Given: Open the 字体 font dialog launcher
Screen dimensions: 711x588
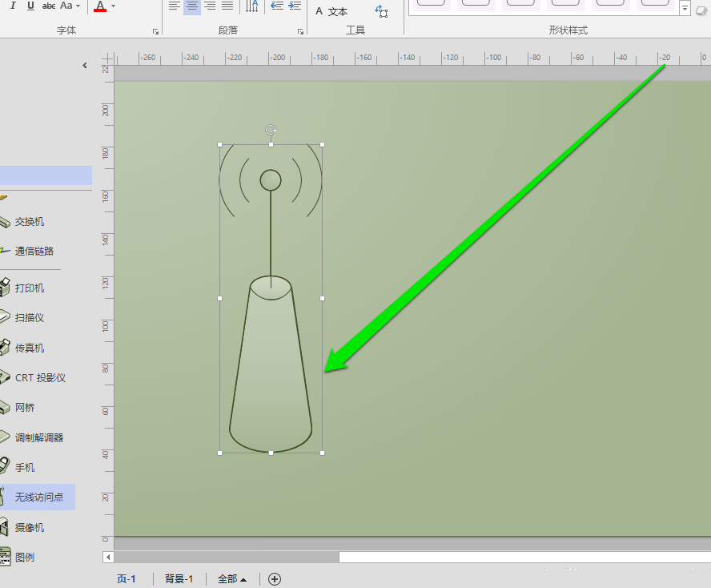Looking at the screenshot, I should click(x=155, y=32).
